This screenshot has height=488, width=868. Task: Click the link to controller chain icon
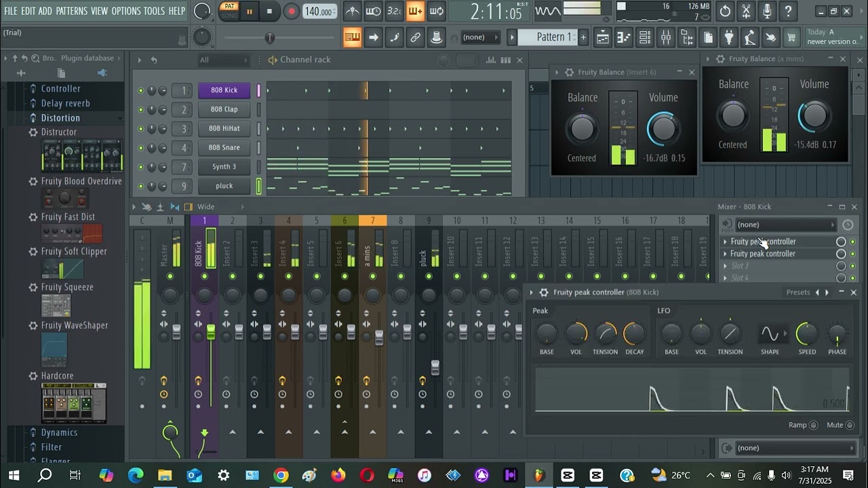pyautogui.click(x=415, y=37)
